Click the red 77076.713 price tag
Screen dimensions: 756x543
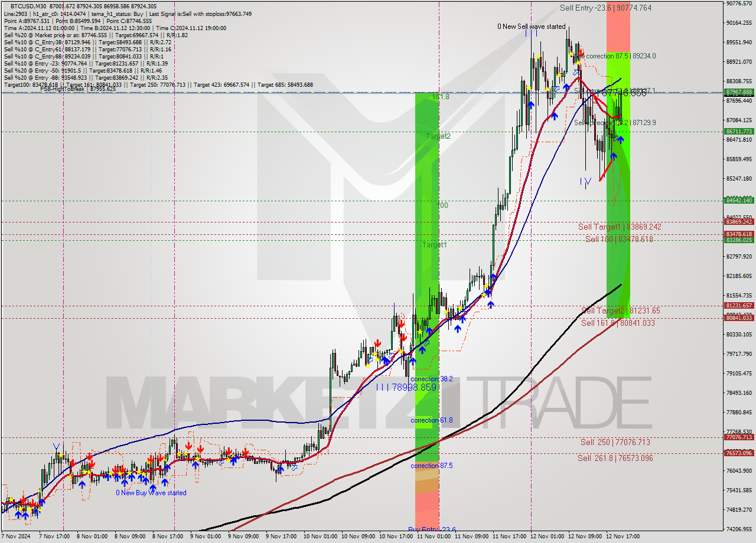[739, 437]
